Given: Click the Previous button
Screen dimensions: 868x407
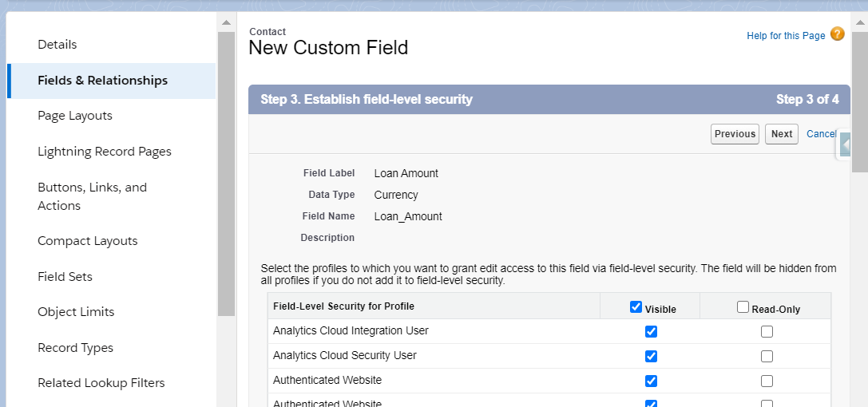Looking at the screenshot, I should click(735, 134).
